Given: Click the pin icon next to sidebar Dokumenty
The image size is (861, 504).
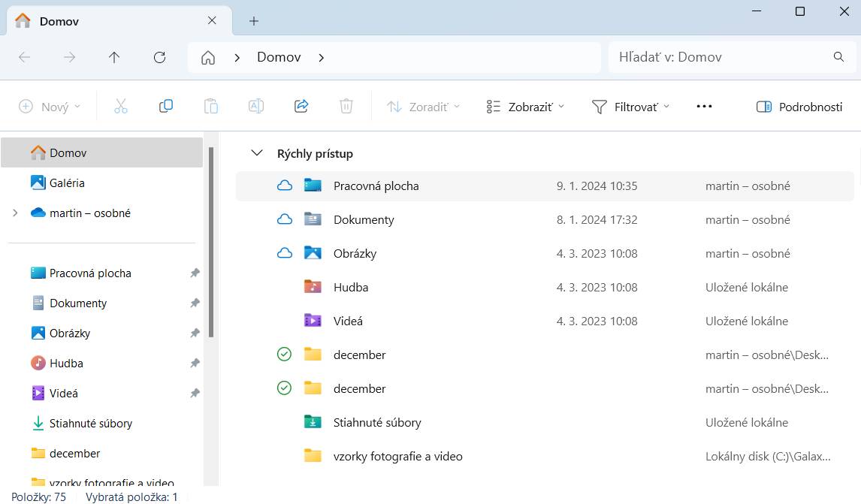Looking at the screenshot, I should 195,303.
